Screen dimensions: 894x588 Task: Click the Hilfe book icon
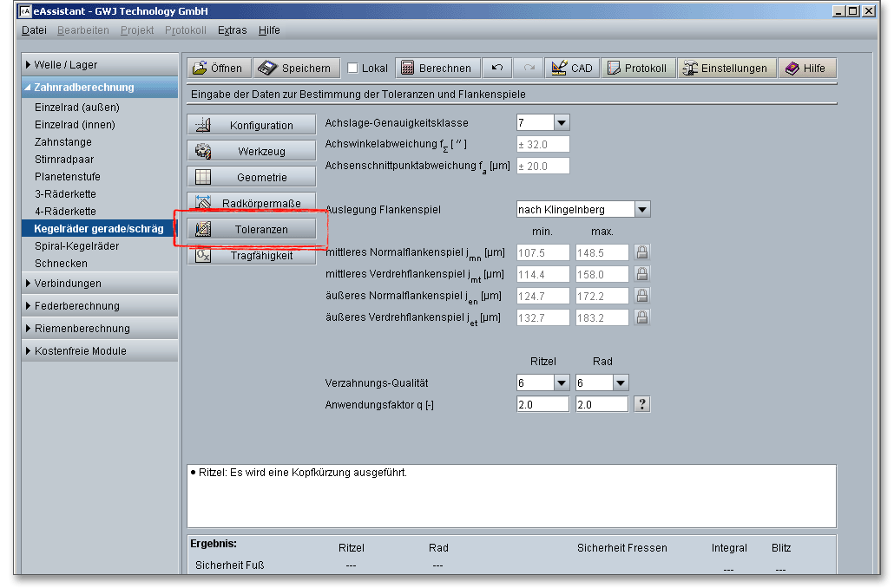792,69
